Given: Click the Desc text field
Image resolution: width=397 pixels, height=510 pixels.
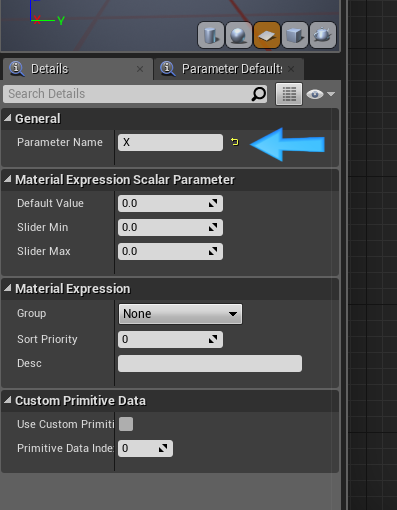Looking at the screenshot, I should 210,363.
